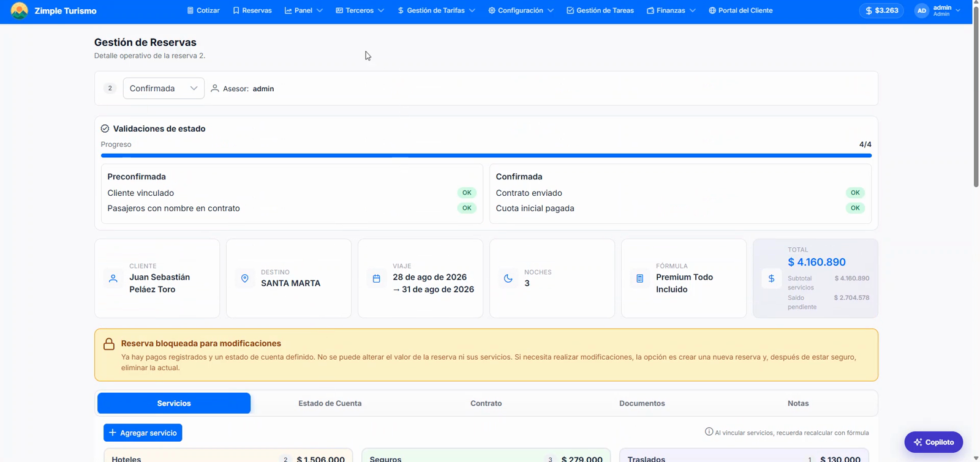Switch to the Contrato tab
This screenshot has height=462, width=980.
tap(486, 403)
